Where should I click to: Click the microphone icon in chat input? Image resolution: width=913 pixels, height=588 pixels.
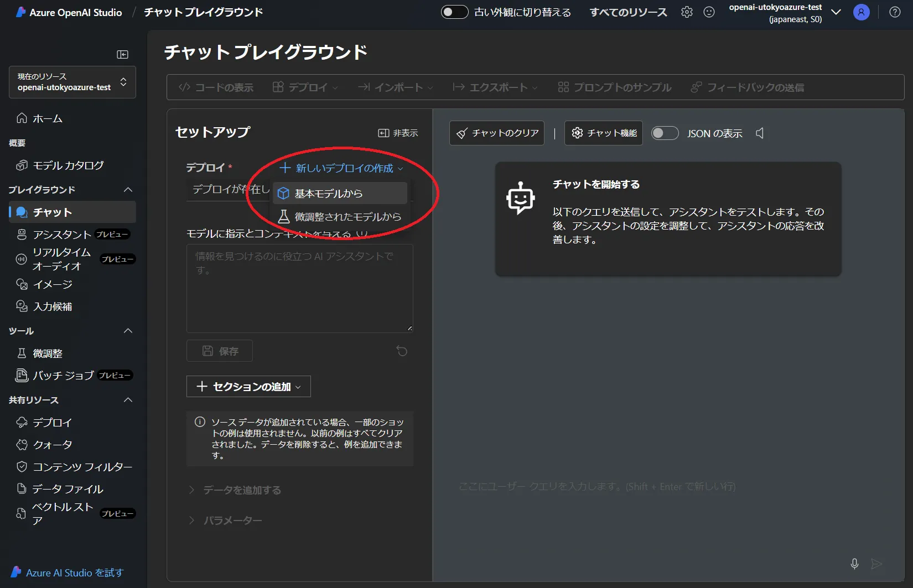pyautogui.click(x=854, y=564)
